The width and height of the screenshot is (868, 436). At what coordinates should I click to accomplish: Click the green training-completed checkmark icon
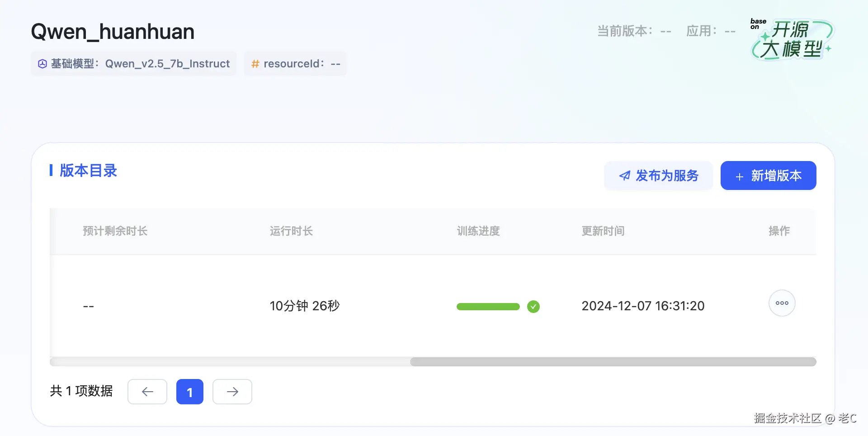click(x=534, y=307)
